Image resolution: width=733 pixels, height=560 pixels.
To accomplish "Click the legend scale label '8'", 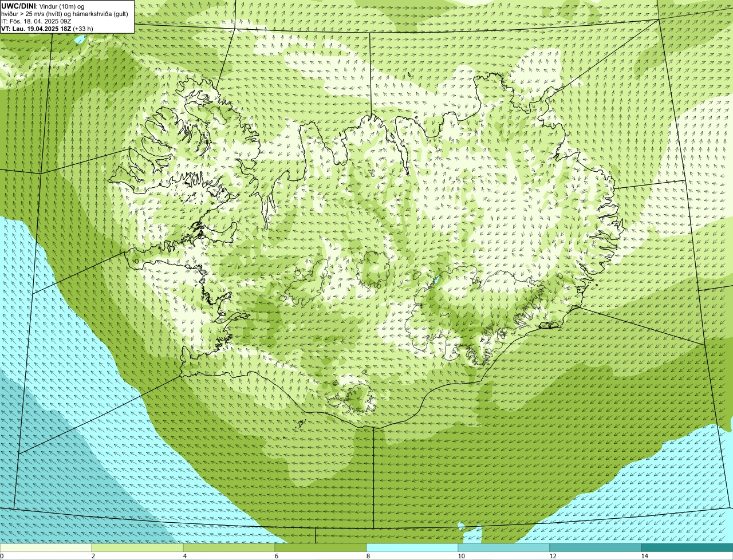I will point(368,556).
